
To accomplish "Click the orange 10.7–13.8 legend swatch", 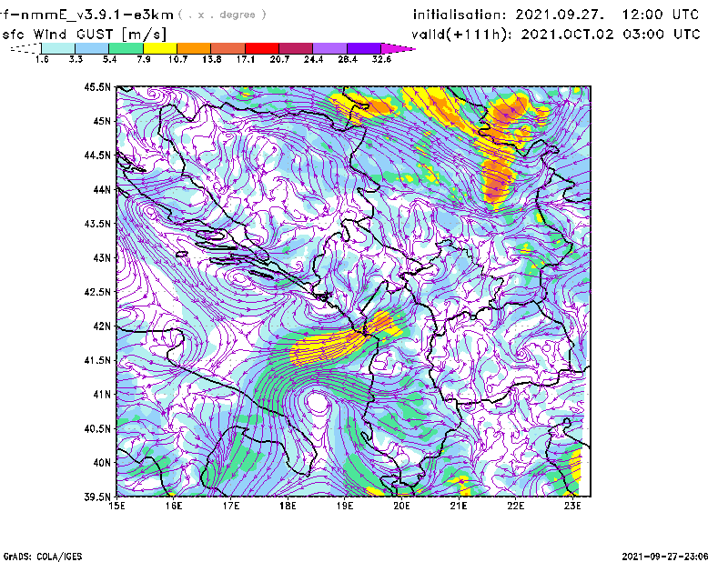I will 194,48.
